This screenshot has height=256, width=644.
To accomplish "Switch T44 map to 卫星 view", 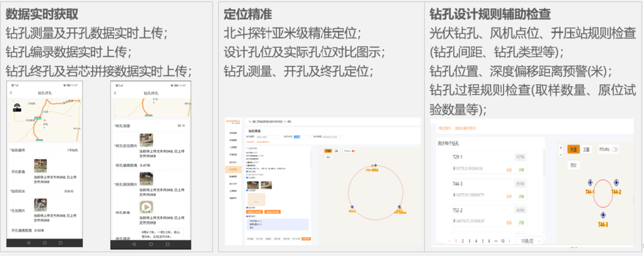I will 587,149.
